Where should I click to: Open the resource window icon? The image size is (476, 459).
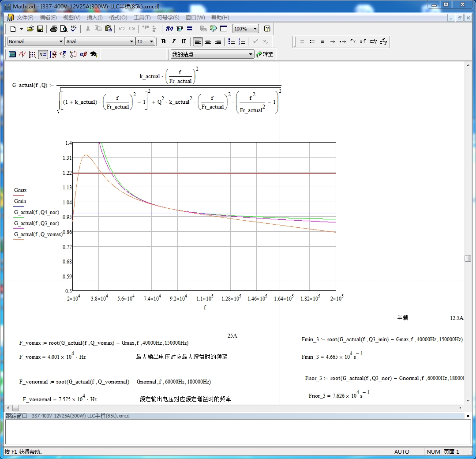224,29
